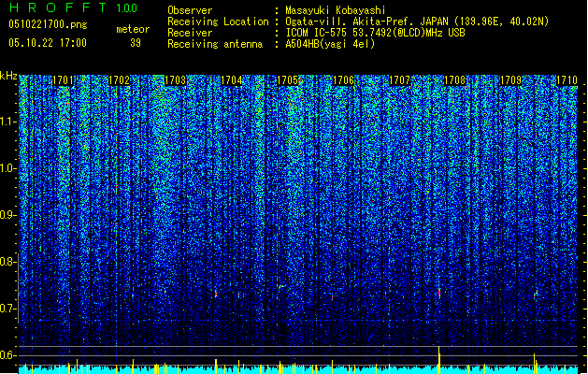Click the observer name Masayuki Kobayashi
Image resolution: width=588 pixels, height=374 pixels.
pyautogui.click(x=336, y=10)
